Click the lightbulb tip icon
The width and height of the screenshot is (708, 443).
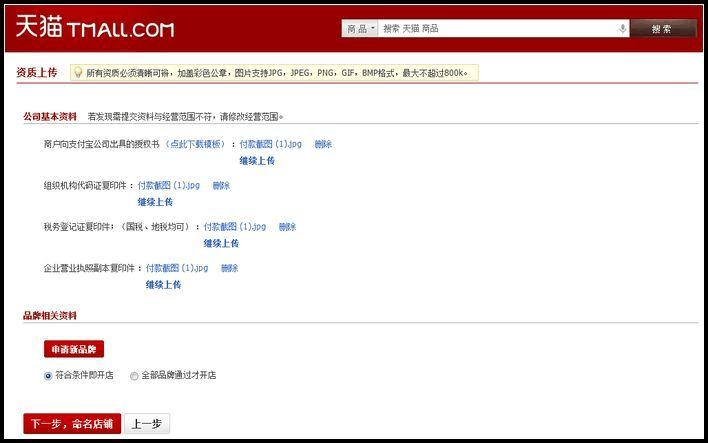coord(77,72)
